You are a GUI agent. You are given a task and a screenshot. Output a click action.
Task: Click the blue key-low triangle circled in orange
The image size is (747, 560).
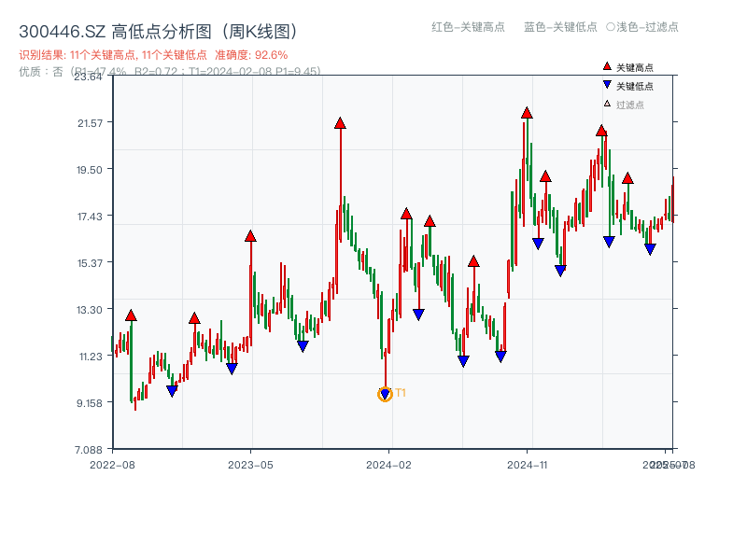385,394
